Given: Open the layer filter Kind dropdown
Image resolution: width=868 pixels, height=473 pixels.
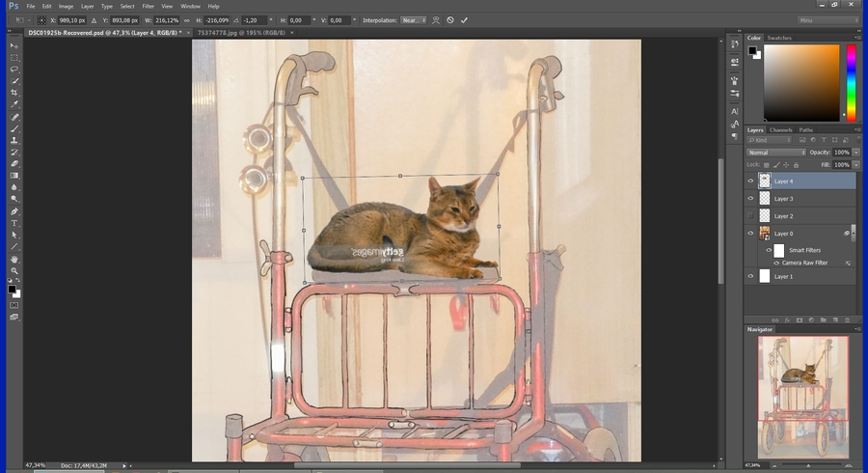Looking at the screenshot, I should coord(769,140).
